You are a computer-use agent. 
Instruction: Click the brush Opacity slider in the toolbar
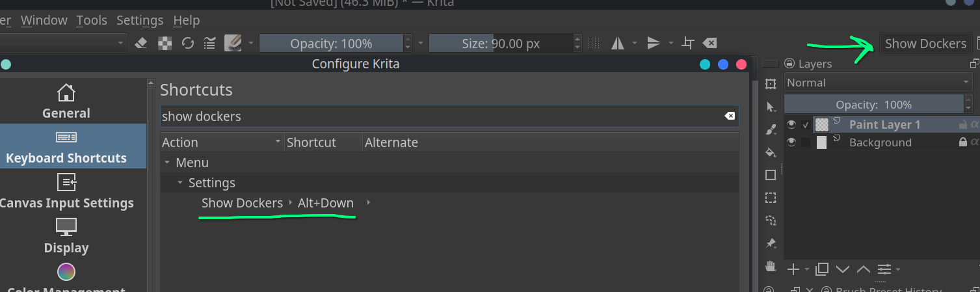tap(330, 44)
